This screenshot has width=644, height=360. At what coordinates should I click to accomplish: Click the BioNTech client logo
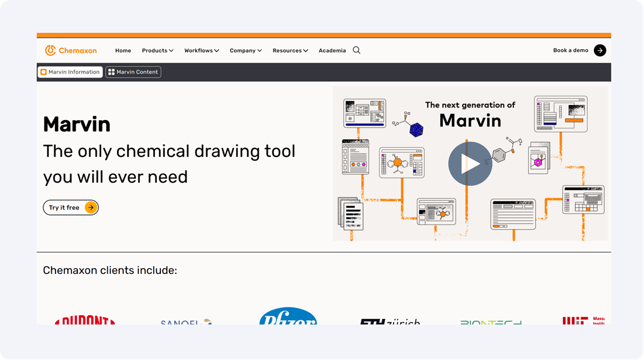tap(491, 322)
